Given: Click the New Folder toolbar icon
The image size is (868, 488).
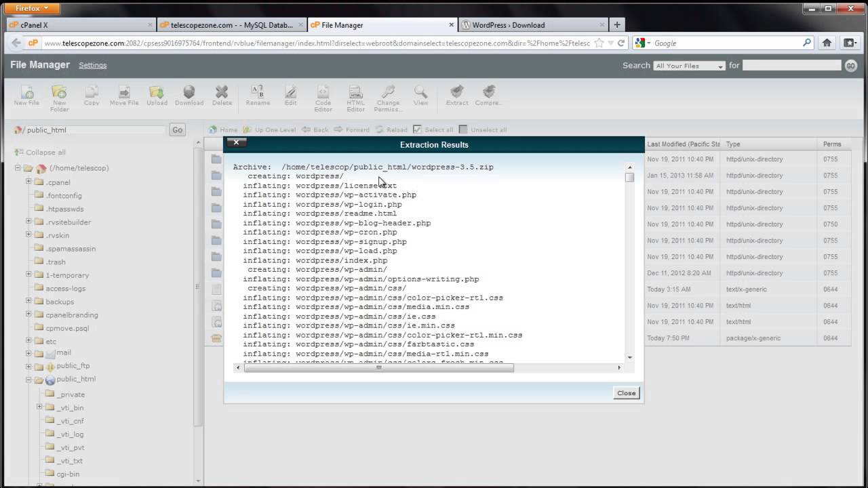Looking at the screenshot, I should coord(59,98).
